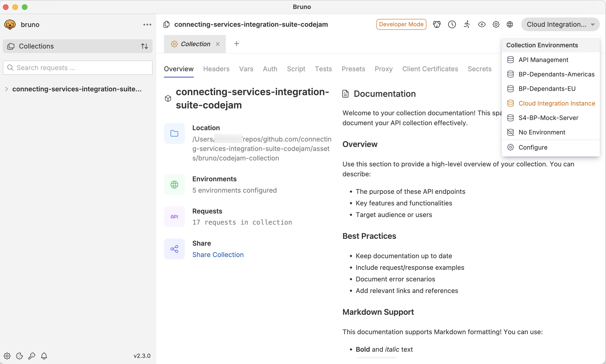Switch to the Tests tab

pos(323,69)
